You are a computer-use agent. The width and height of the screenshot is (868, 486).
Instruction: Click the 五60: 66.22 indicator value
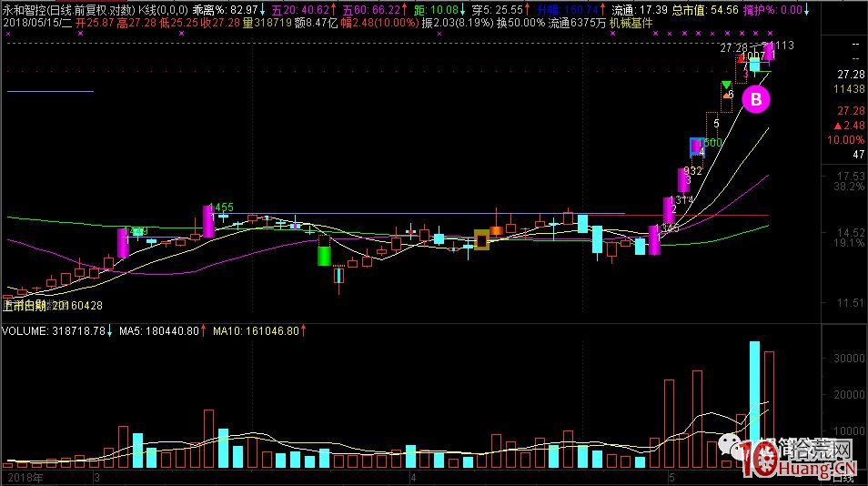click(x=375, y=9)
